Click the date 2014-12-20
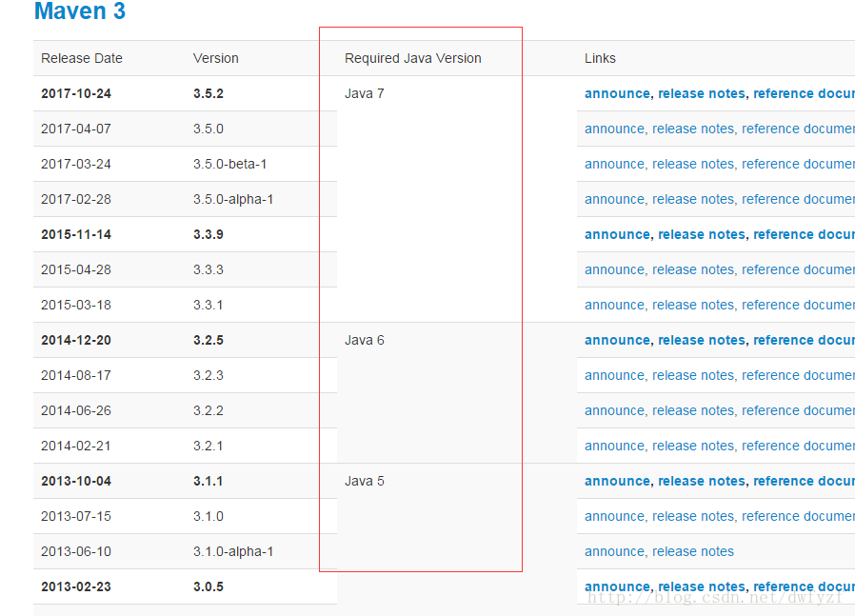Image resolution: width=855 pixels, height=616 pixels. click(76, 340)
